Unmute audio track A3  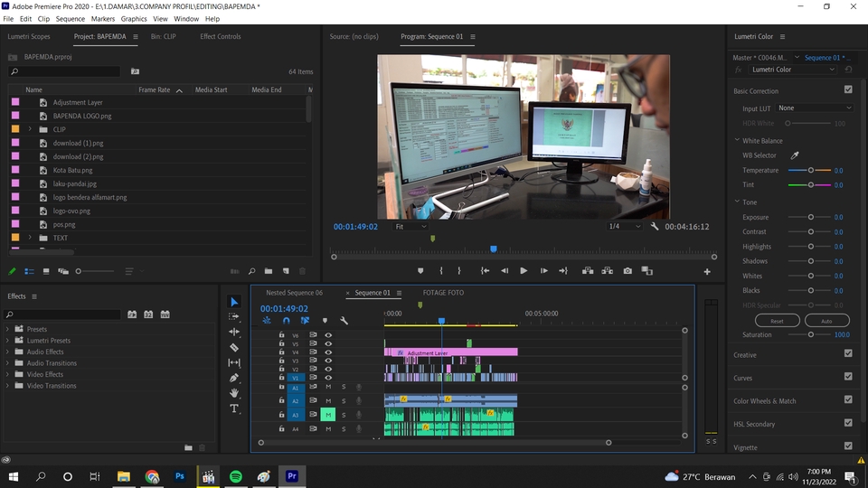[x=328, y=415]
